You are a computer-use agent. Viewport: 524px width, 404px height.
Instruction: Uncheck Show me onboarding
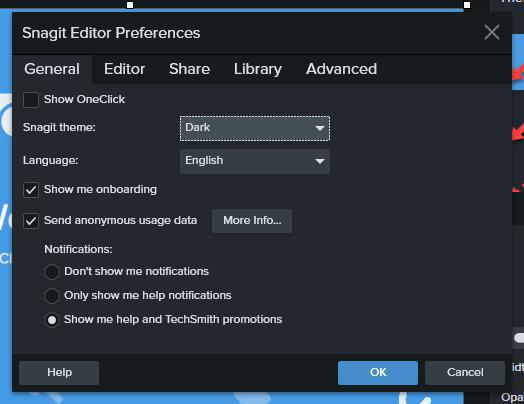pos(31,190)
